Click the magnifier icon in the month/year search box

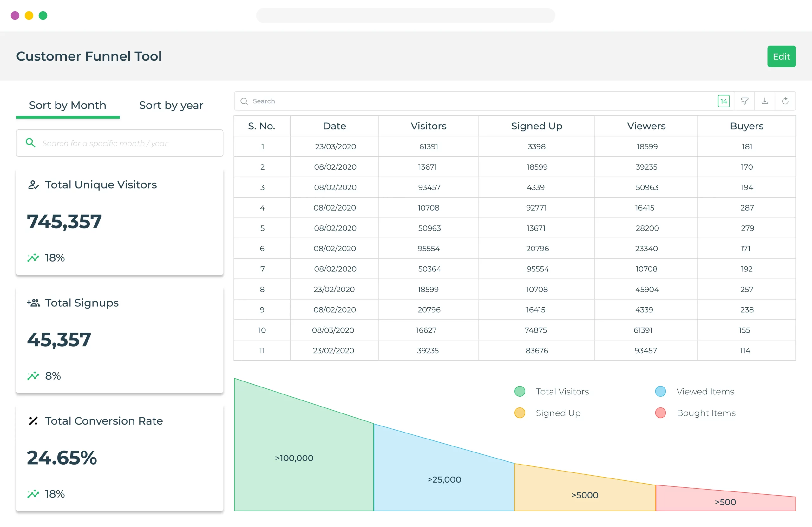30,143
